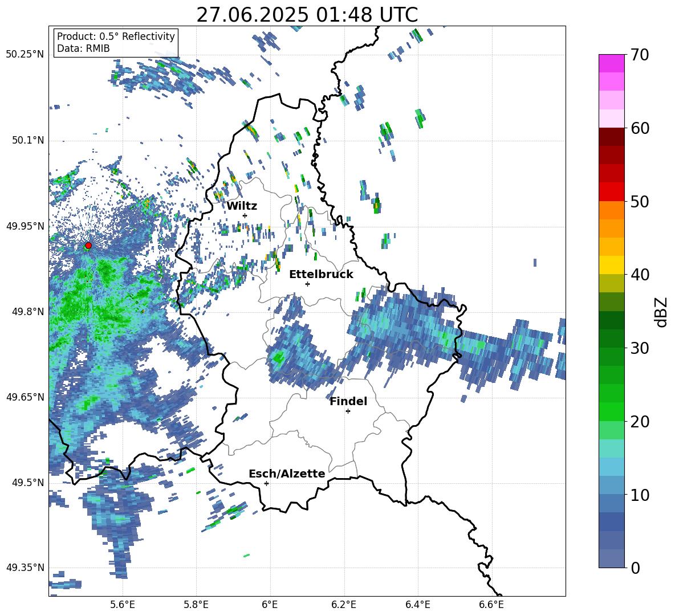Click the 70 label on the colorbar
The height and width of the screenshot is (616, 675).
[639, 55]
